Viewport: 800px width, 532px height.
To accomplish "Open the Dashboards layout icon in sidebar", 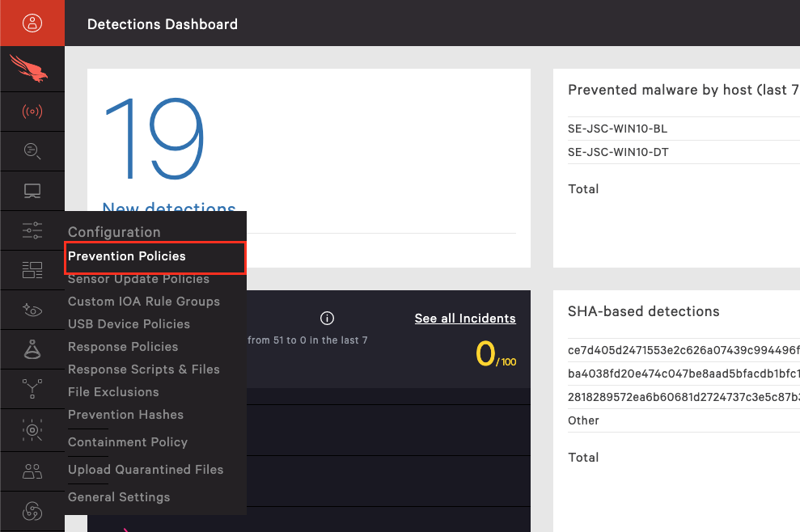I will click(32, 270).
